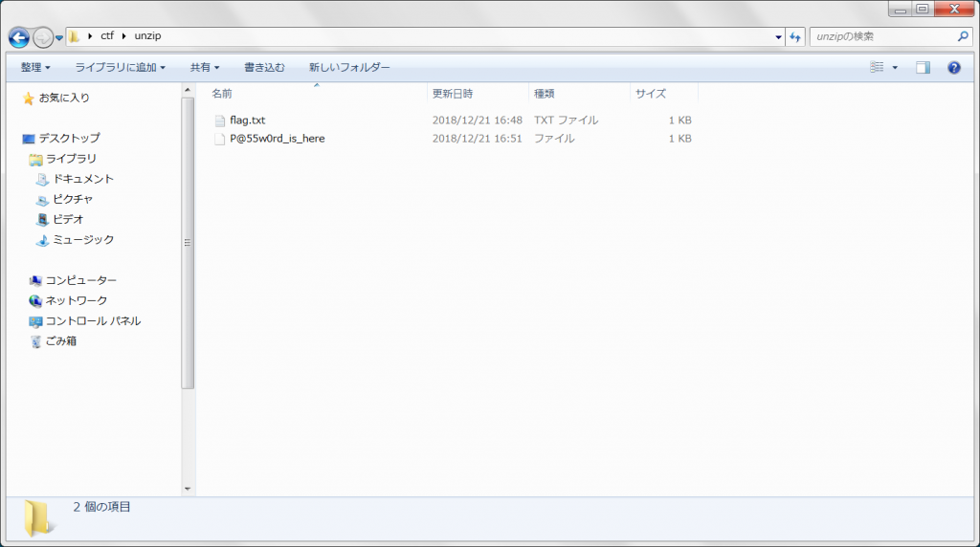Click inside the unzip search field
Image resolution: width=980 pixels, height=547 pixels.
click(880, 37)
